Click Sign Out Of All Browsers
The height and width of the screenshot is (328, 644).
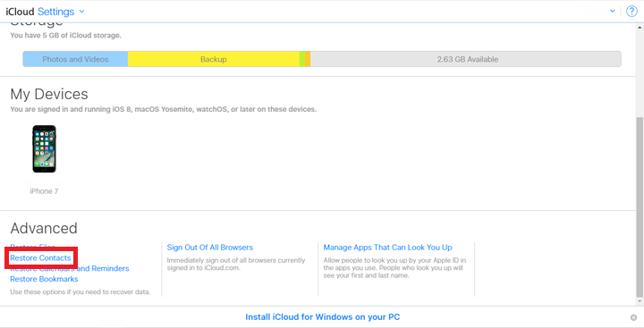(210, 248)
